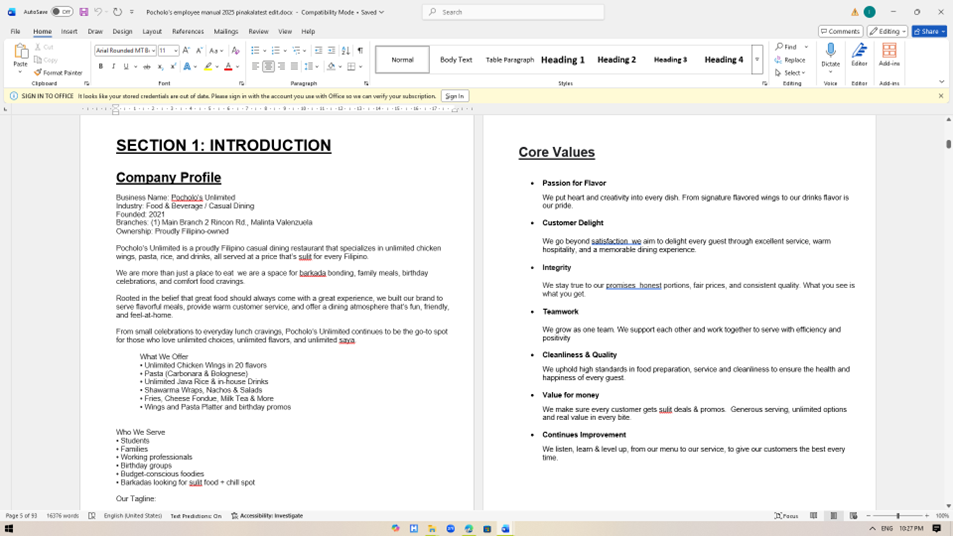Click the Replace icon in Editing group
953x536 pixels.
790,60
